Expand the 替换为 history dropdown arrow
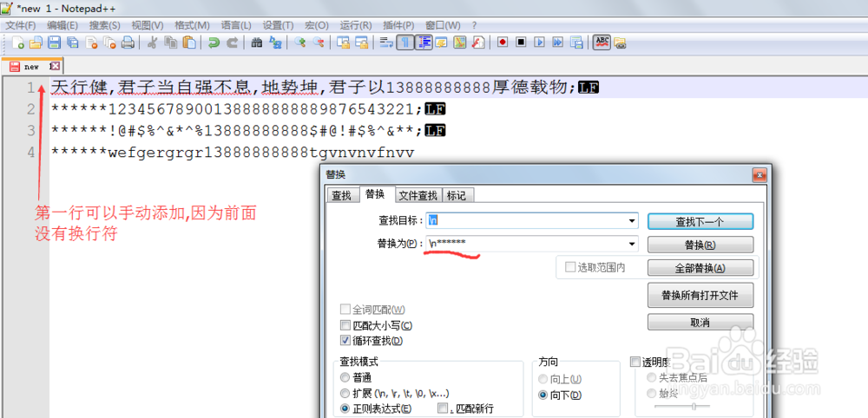This screenshot has width=868, height=418. tap(632, 244)
